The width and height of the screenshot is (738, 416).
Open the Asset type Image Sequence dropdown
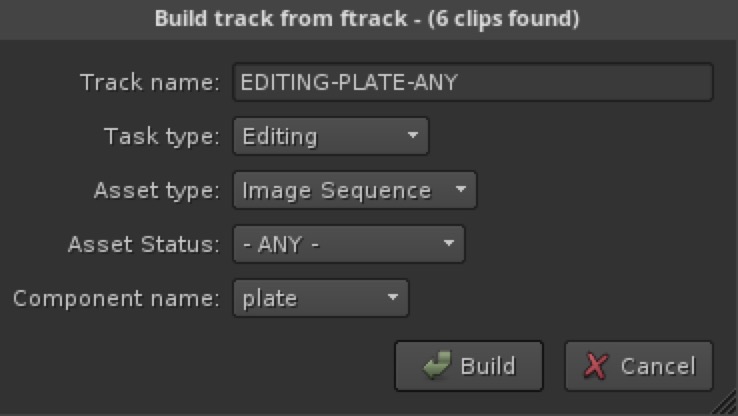pyautogui.click(x=355, y=190)
